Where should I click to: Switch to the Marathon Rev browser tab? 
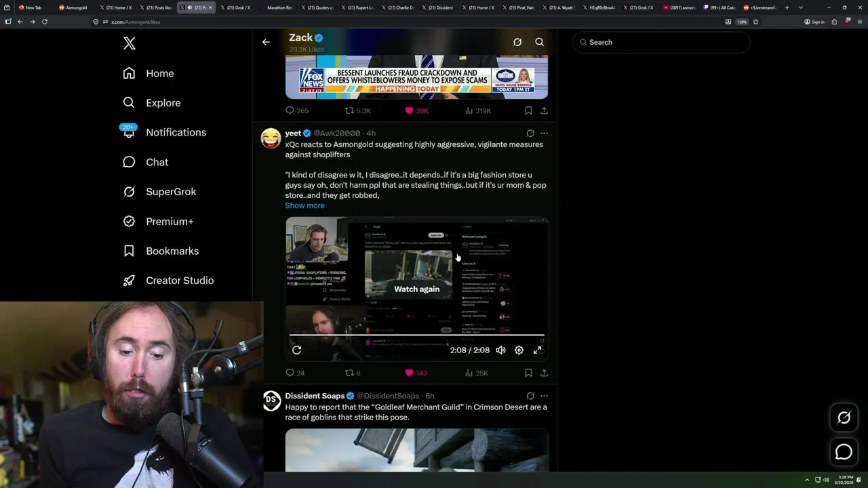(277, 7)
